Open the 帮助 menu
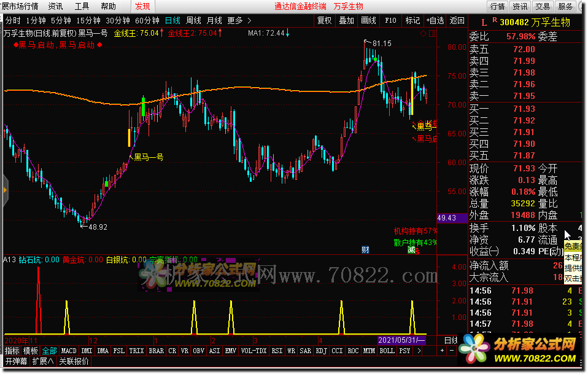Viewport: 588px width, 374px height. [109, 6]
